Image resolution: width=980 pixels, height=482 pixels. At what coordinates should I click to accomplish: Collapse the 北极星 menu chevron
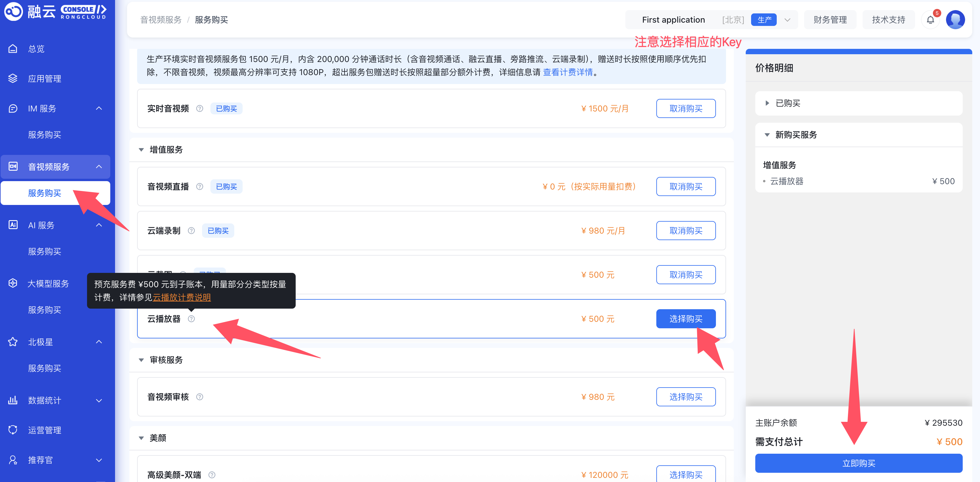tap(99, 342)
